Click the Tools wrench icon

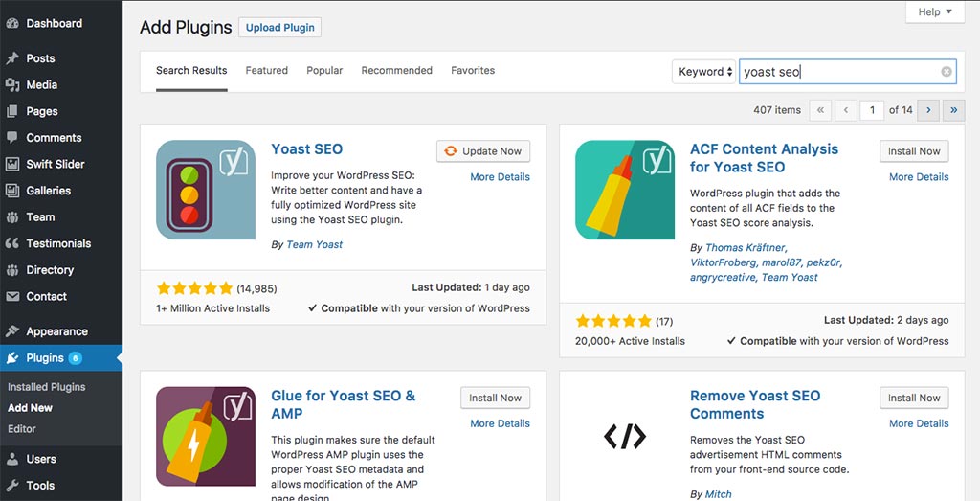click(12, 486)
